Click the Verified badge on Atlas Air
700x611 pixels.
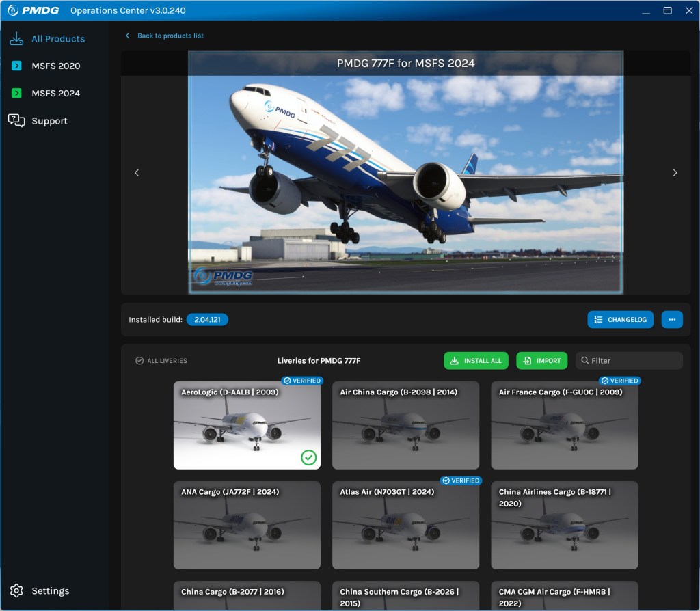coord(461,480)
